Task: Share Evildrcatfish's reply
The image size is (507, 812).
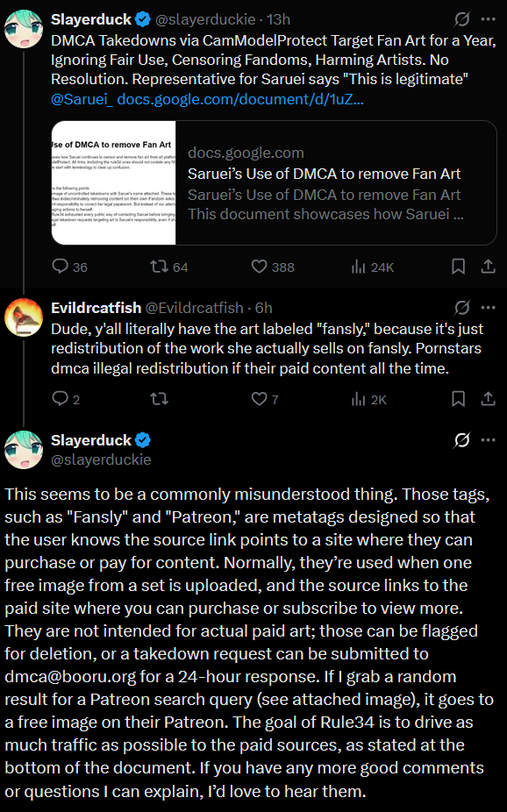Action: pyautogui.click(x=488, y=399)
